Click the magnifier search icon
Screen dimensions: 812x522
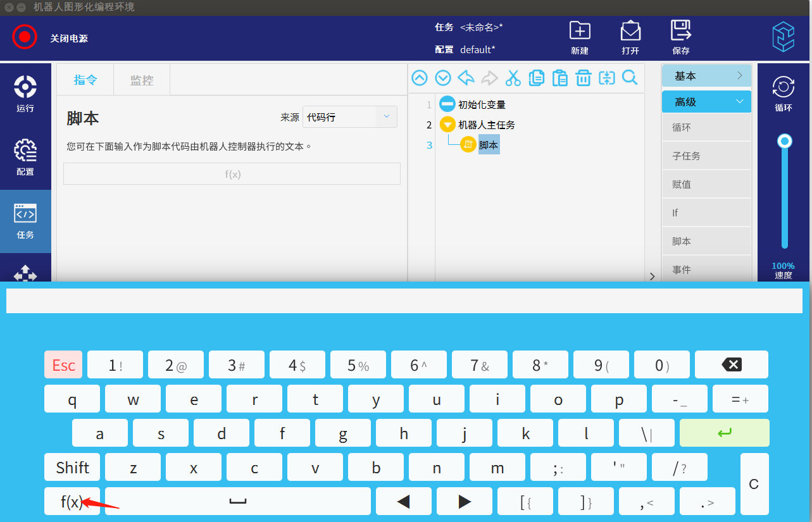[630, 78]
